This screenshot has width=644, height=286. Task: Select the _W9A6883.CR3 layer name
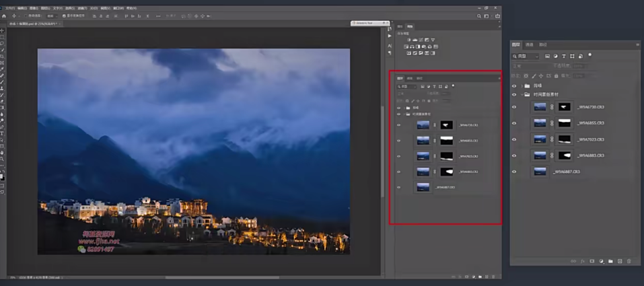point(591,155)
